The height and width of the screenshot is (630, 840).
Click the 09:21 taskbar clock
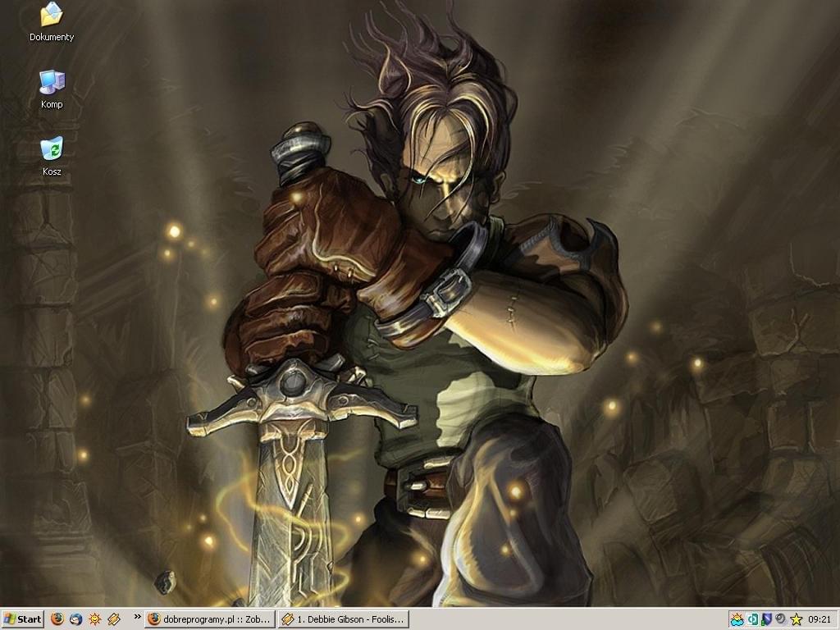[x=819, y=620]
